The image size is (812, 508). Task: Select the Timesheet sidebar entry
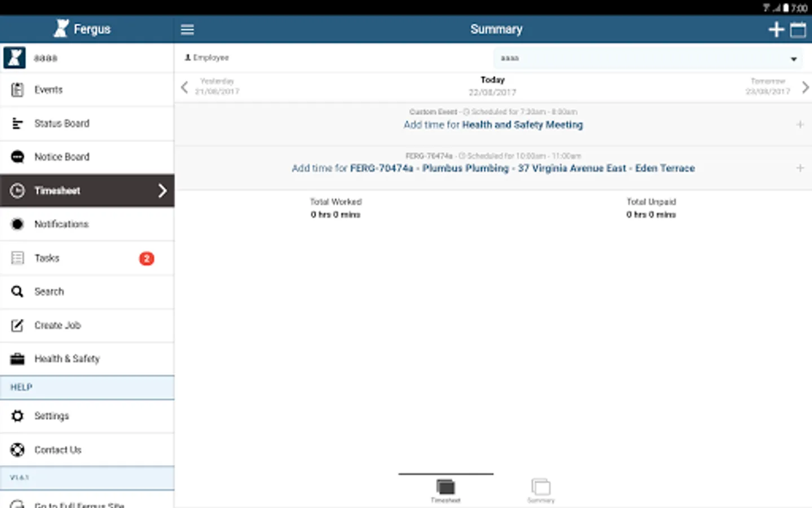click(x=58, y=191)
